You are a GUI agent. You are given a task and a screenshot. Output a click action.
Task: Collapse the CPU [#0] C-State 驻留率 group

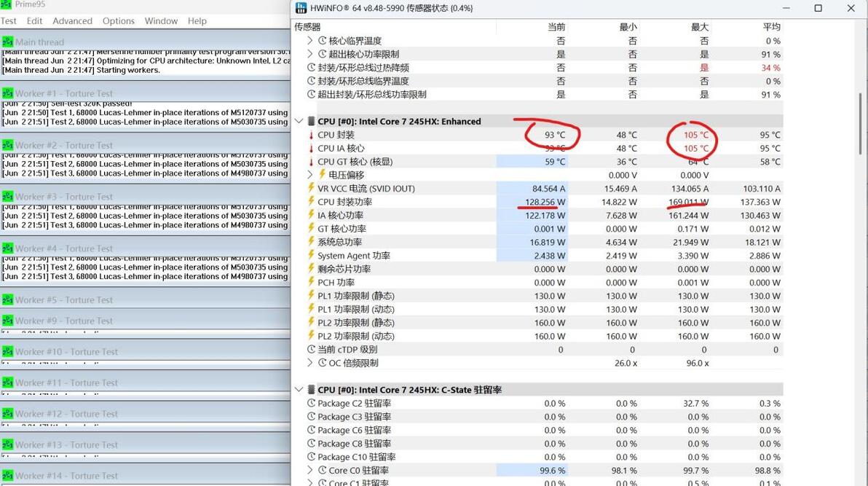tap(299, 390)
